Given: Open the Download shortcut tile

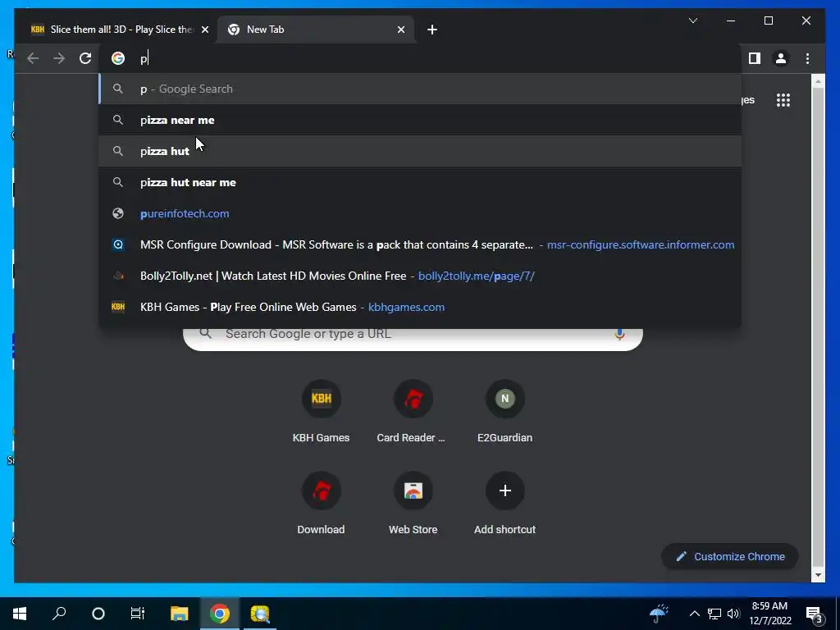Looking at the screenshot, I should click(x=321, y=503).
